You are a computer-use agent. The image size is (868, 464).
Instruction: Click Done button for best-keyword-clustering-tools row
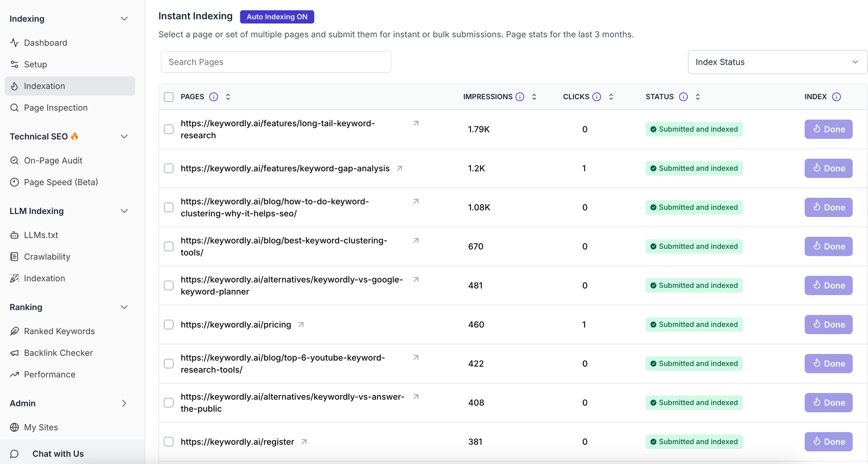pyautogui.click(x=828, y=247)
